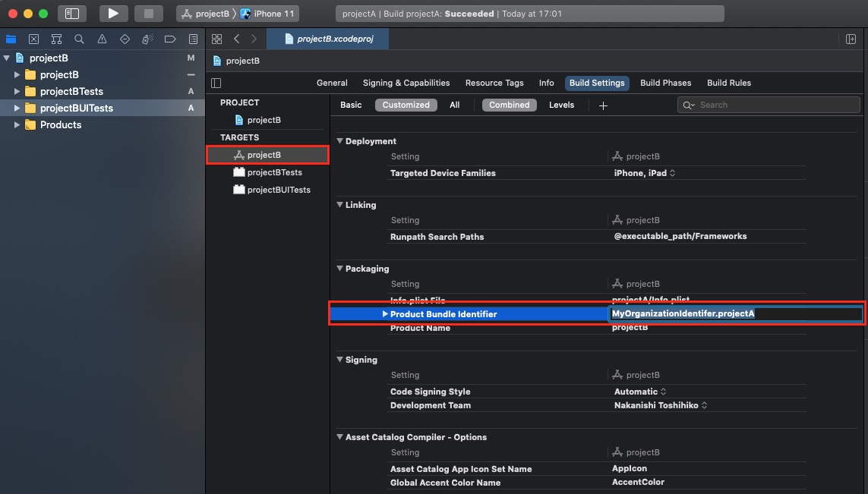868x494 pixels.
Task: Show All build settings
Action: 454,105
